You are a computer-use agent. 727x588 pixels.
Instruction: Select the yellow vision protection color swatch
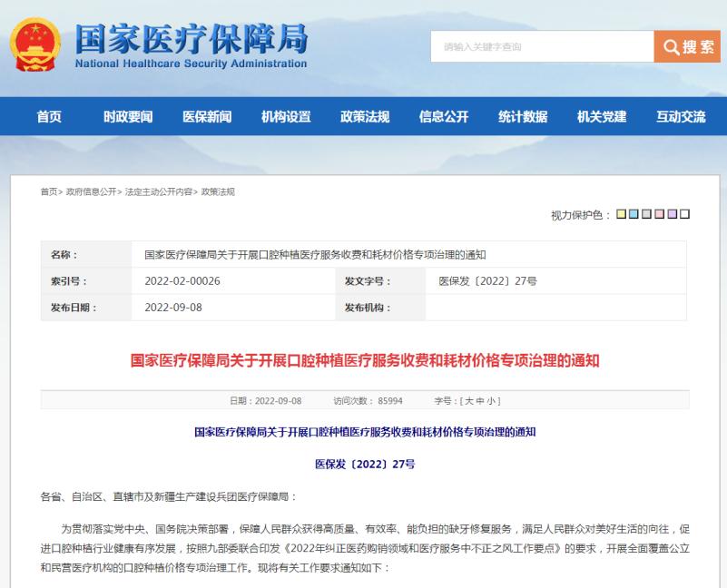(620, 213)
